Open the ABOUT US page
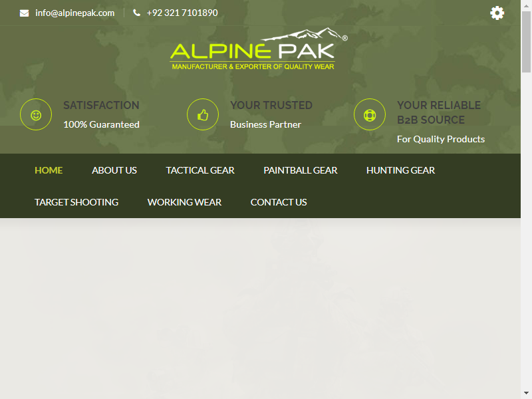This screenshot has height=399, width=532. [x=114, y=170]
